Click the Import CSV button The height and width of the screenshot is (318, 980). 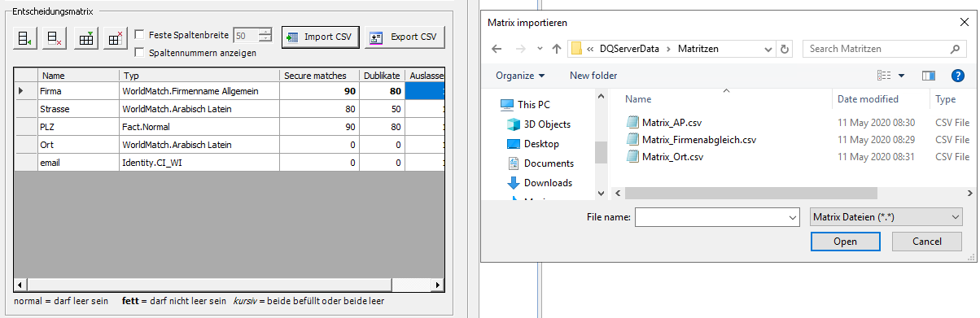(x=320, y=37)
